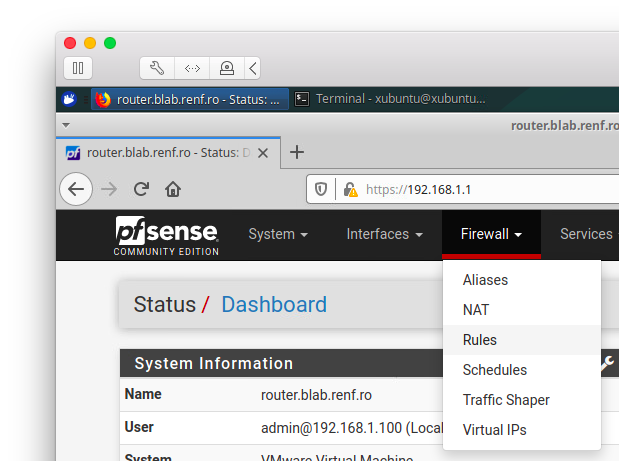Click the insecure connection padlock warning icon
The height and width of the screenshot is (461, 619).
coord(350,189)
